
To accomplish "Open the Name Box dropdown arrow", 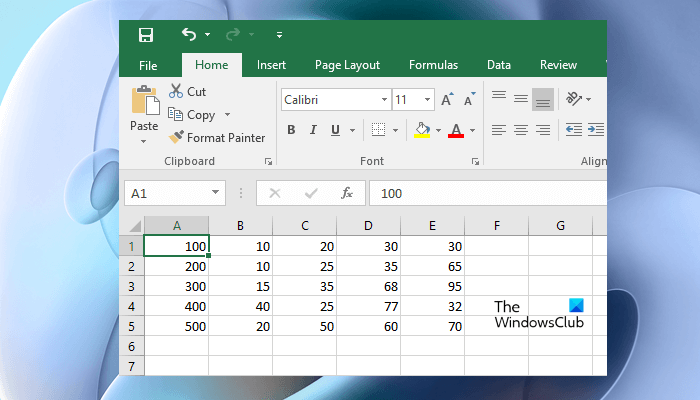I will 216,193.
